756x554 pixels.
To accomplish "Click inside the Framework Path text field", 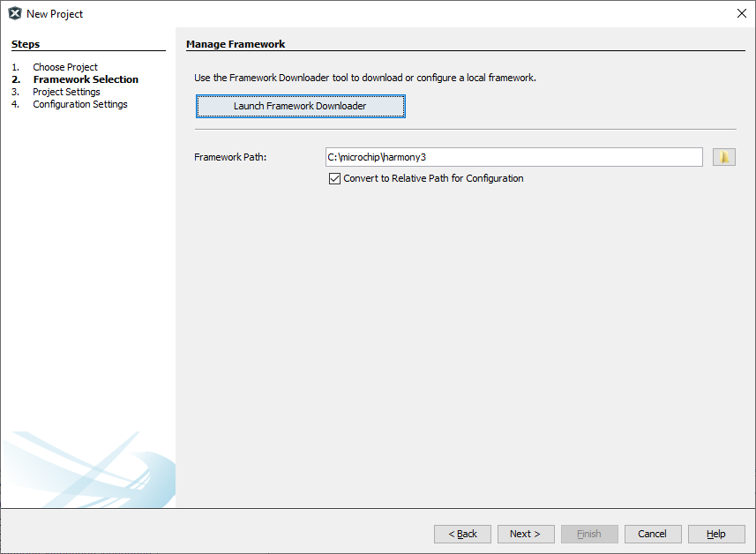I will coord(513,157).
